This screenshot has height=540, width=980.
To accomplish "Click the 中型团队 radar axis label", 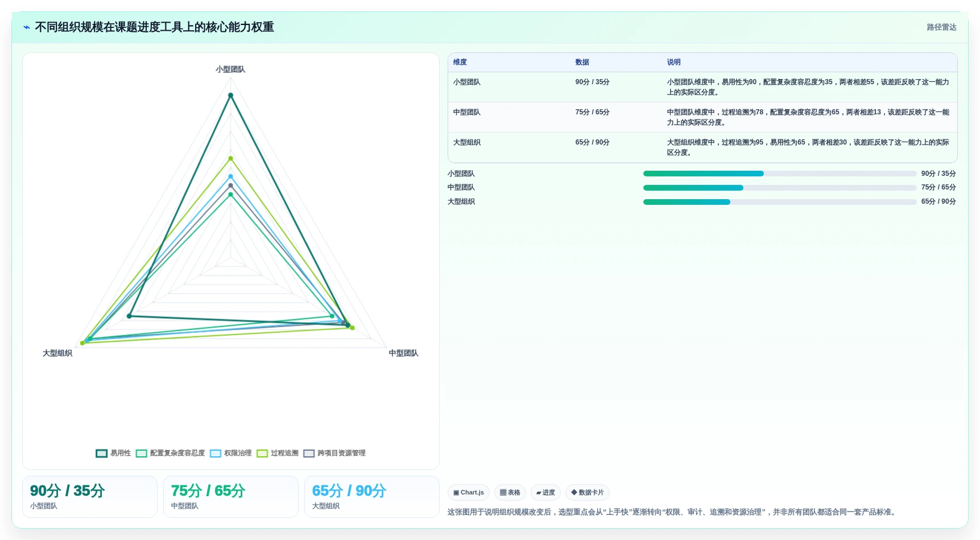I will pos(403,353).
